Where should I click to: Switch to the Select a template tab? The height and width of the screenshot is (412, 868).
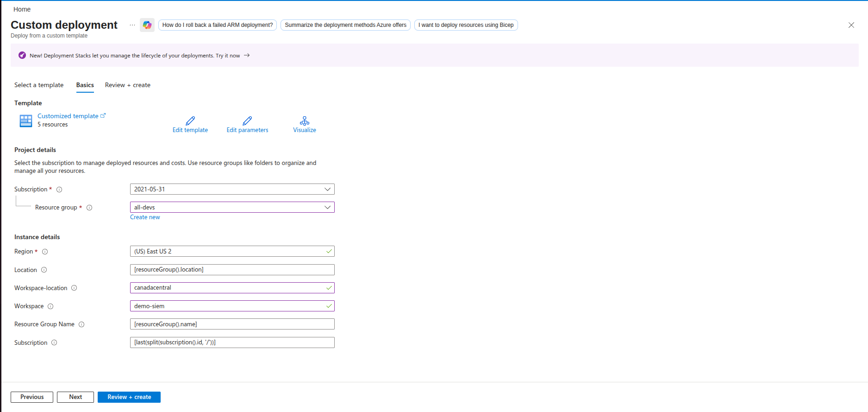coord(39,85)
